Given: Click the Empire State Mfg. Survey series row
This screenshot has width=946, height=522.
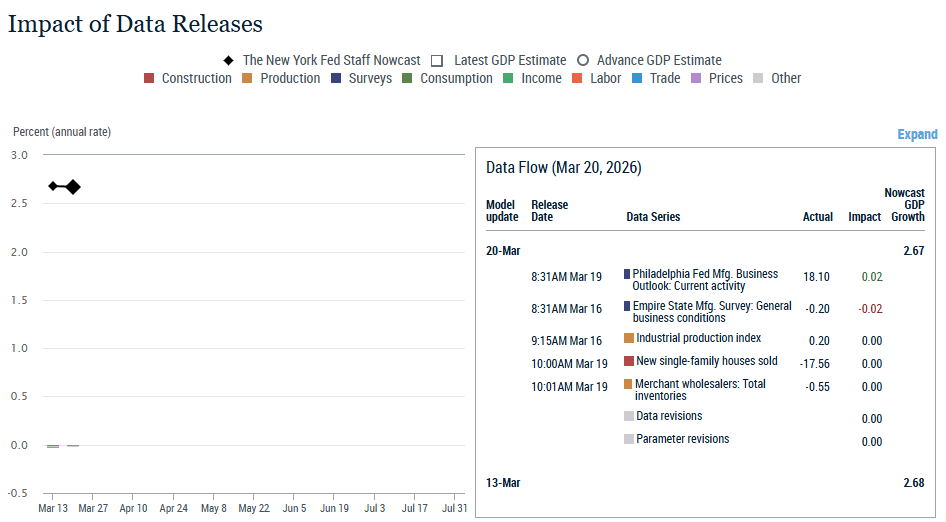Looking at the screenshot, I should pyautogui.click(x=710, y=312).
